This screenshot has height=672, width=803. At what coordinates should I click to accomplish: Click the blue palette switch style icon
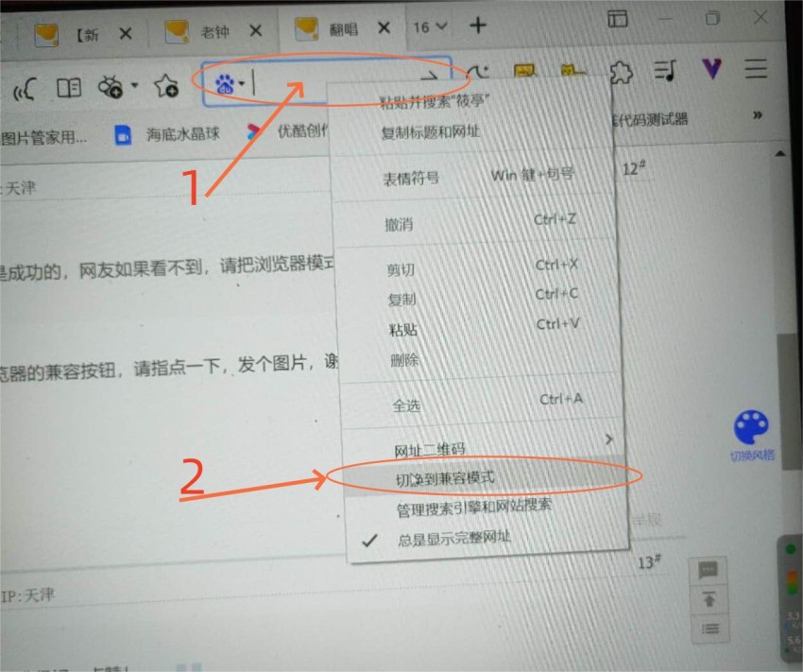[752, 427]
